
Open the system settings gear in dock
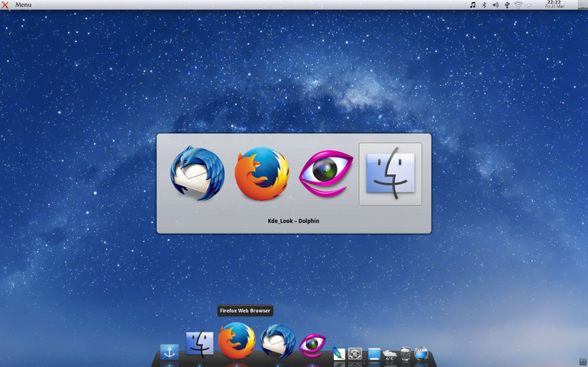(355, 354)
